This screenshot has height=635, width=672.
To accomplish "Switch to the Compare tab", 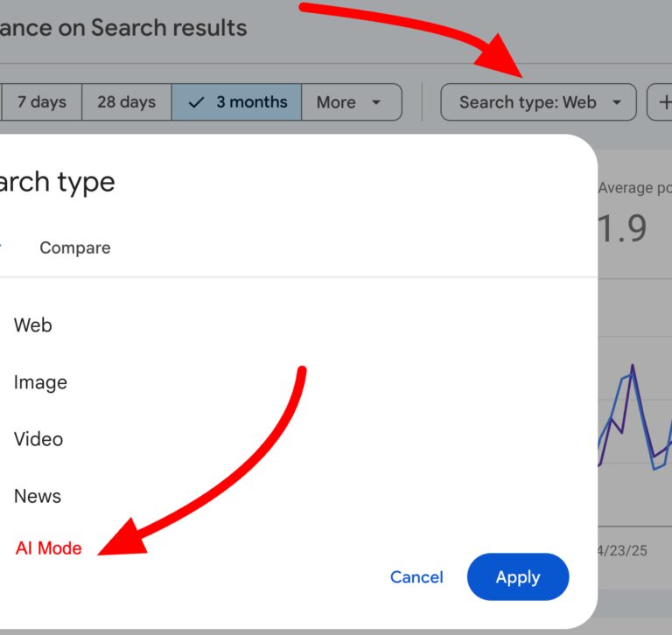I will coord(75,248).
